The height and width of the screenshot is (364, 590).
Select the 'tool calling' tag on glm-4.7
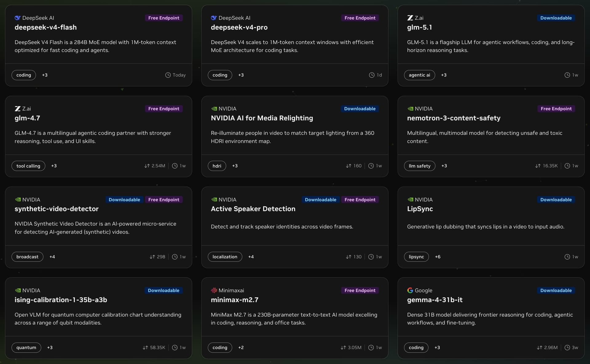[x=28, y=166]
